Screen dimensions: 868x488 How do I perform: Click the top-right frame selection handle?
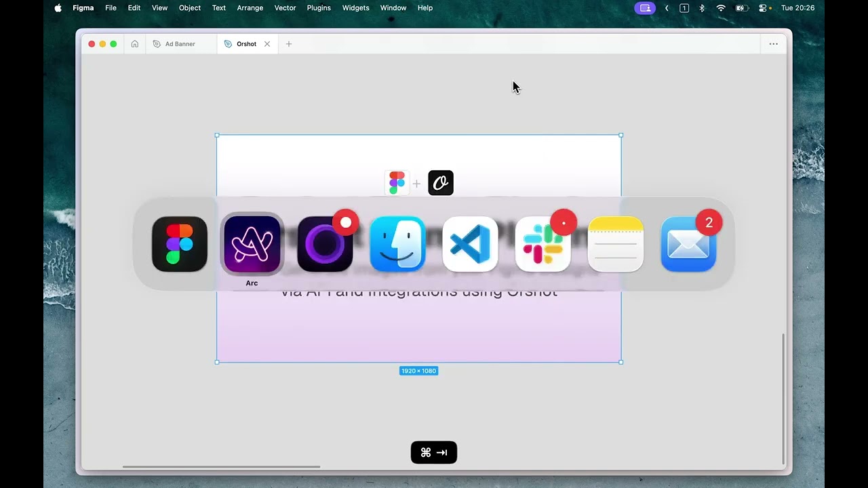click(620, 136)
